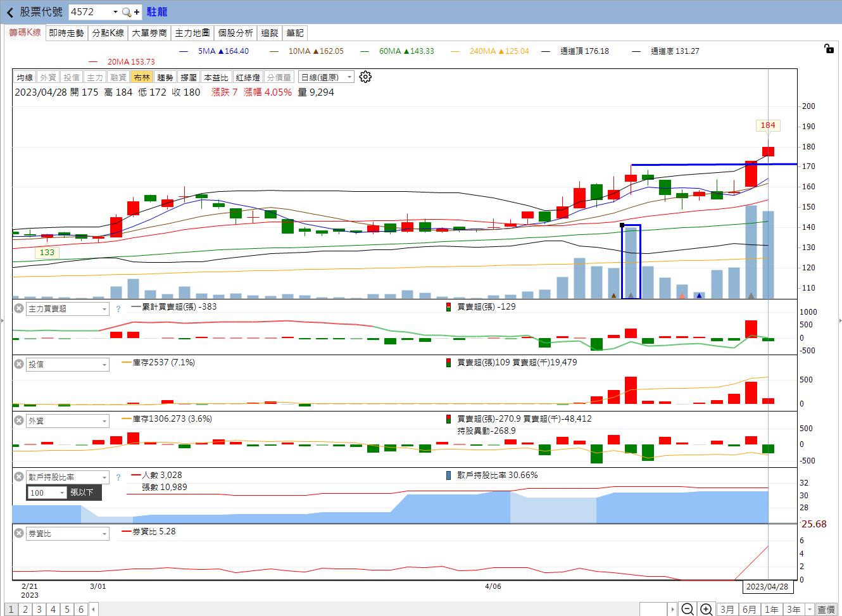The width and height of the screenshot is (842, 616).
Task: Select layout page 4 button
Action: click(53, 609)
